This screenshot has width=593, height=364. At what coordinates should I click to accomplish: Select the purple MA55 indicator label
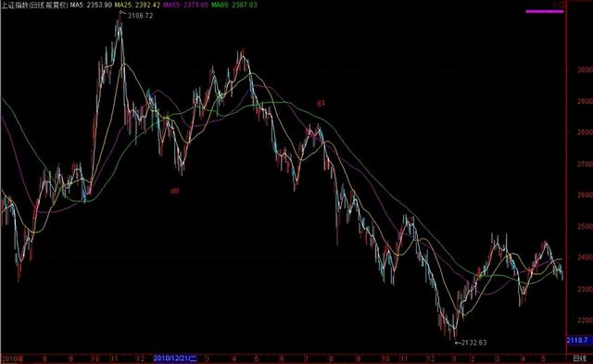click(x=185, y=5)
